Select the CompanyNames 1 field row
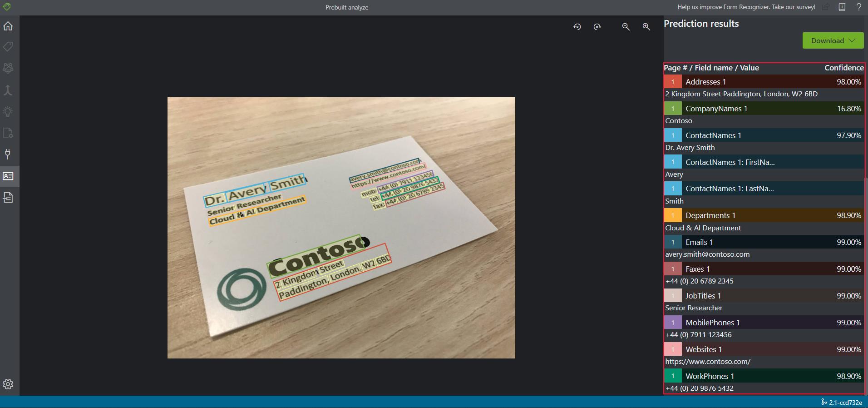The image size is (868, 408). coord(764,109)
